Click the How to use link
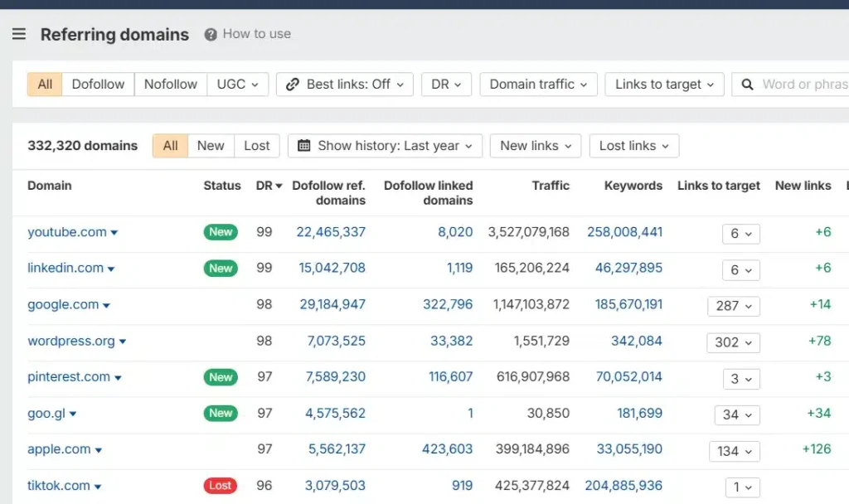This screenshot has height=504, width=849. (x=257, y=33)
